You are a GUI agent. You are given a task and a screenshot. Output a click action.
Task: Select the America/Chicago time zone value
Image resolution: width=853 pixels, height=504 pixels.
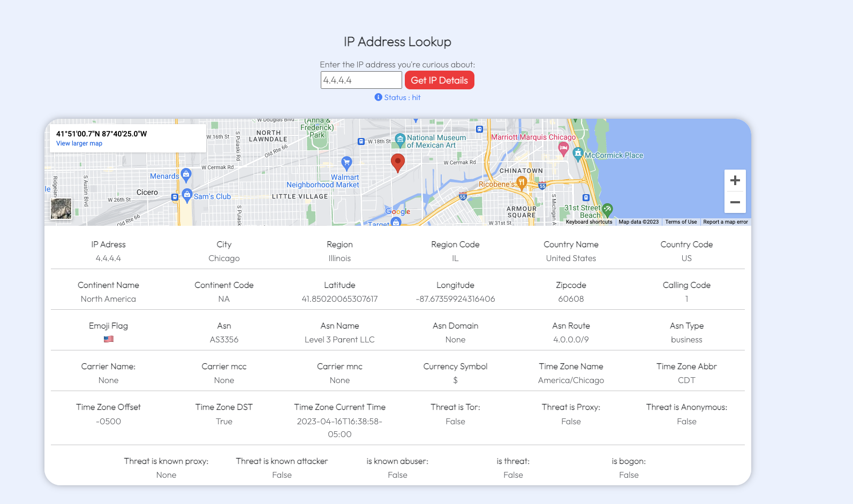point(571,380)
